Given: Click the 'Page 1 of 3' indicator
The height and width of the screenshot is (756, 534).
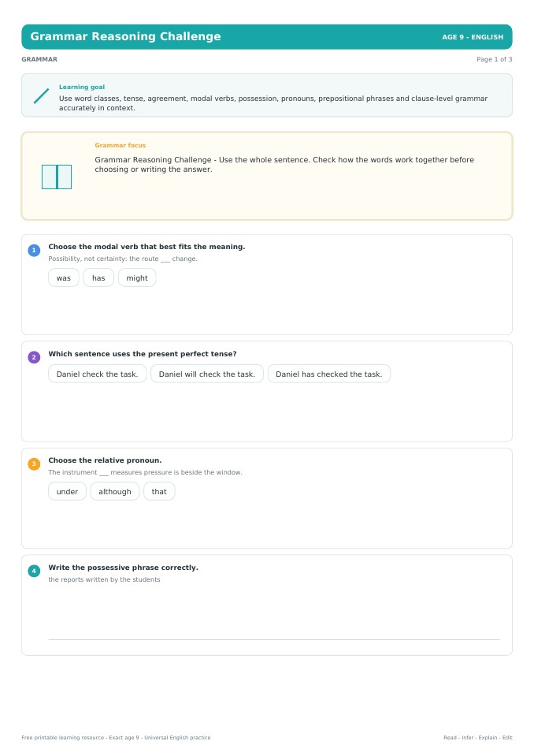Looking at the screenshot, I should pyautogui.click(x=494, y=59).
